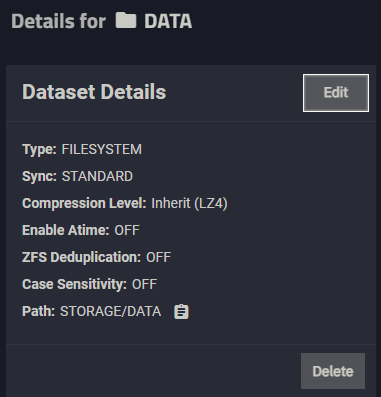Image resolution: width=381 pixels, height=397 pixels.
Task: Select the STANDARD sync value
Action: [97, 176]
